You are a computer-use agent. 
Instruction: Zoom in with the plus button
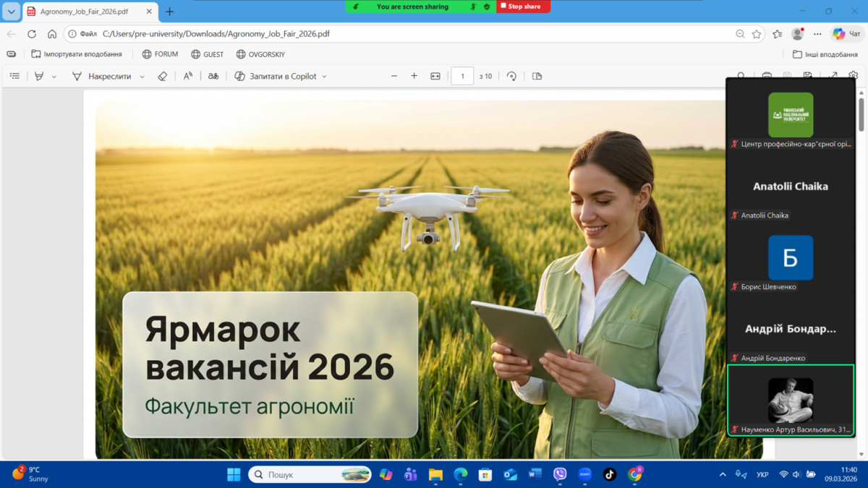tap(414, 76)
